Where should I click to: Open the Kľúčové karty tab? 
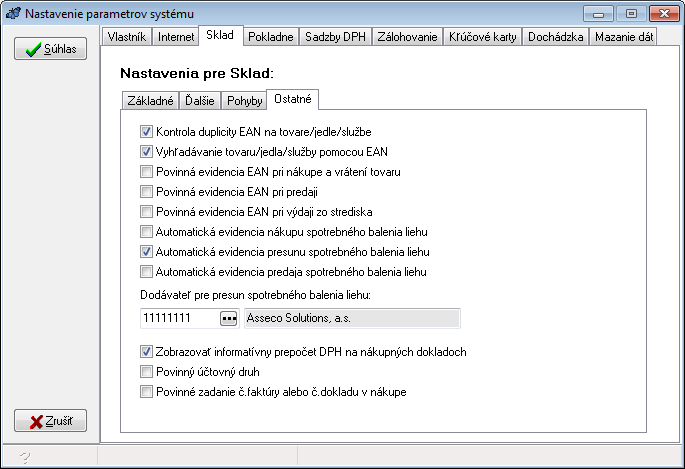pyautogui.click(x=482, y=37)
